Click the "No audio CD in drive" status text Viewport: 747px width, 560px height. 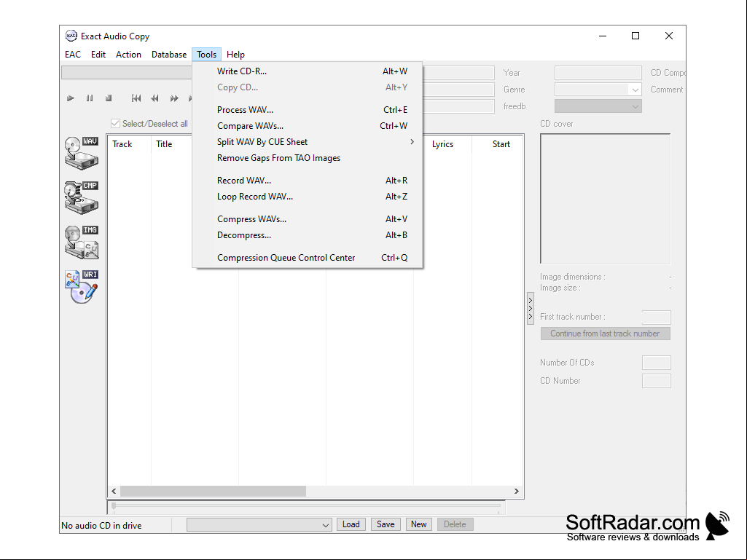coord(101,526)
